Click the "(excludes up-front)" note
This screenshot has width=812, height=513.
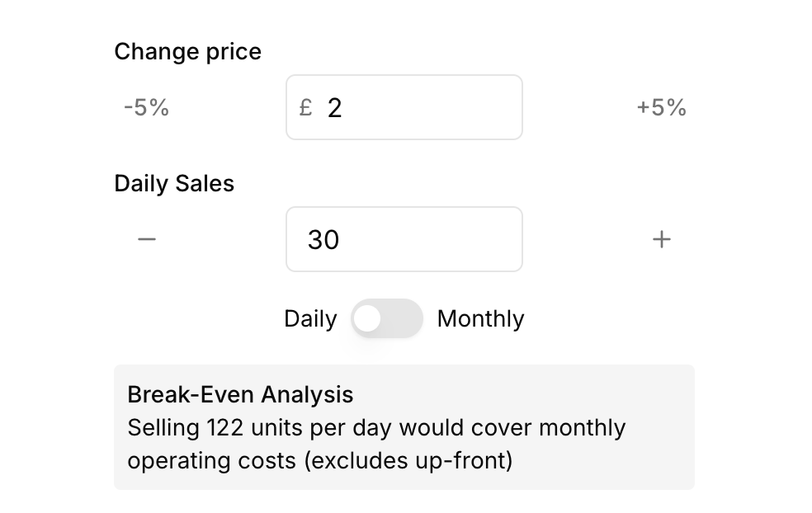click(x=408, y=460)
